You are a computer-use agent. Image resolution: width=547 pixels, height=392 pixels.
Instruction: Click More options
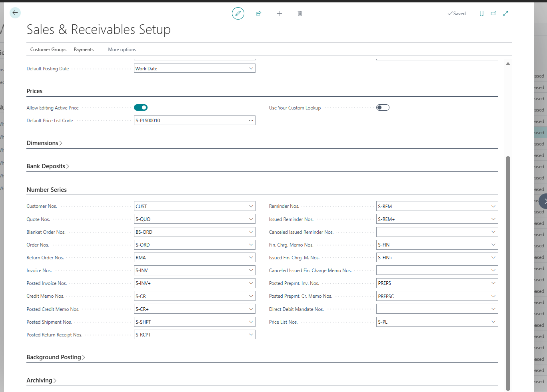(122, 50)
